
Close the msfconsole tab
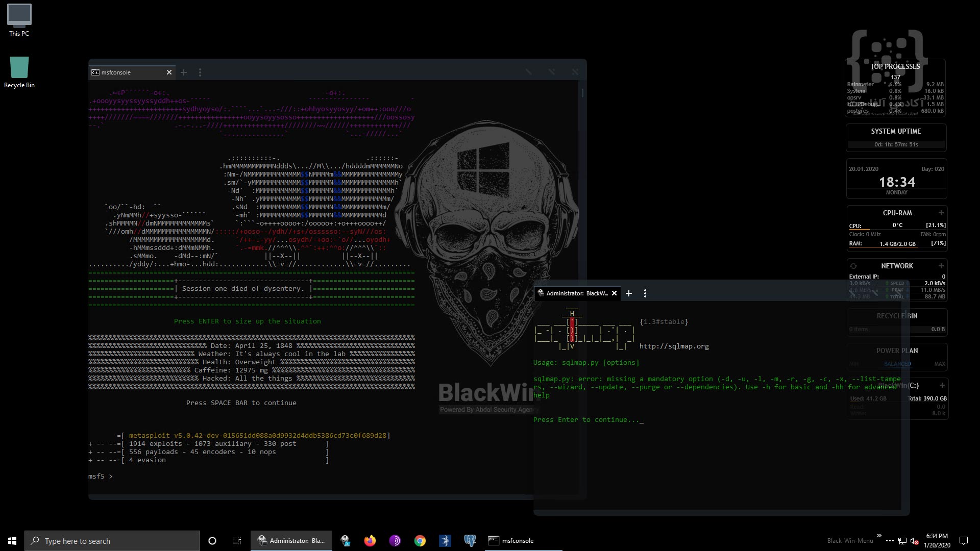pos(169,72)
